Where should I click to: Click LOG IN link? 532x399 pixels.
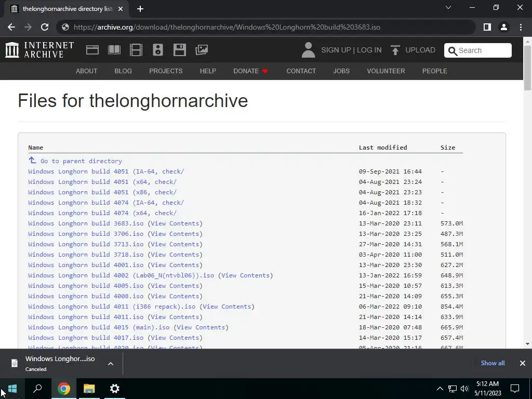[x=369, y=50]
